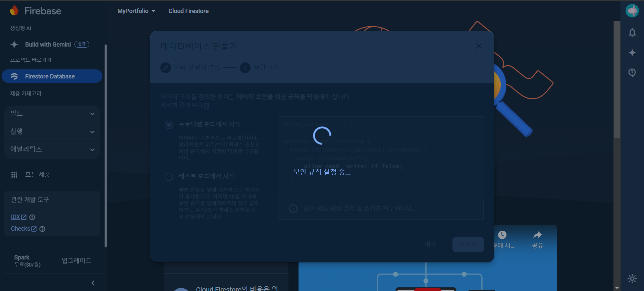644x291 pixels.
Task: Expand the 애널리틱스 category
Action: click(x=52, y=150)
